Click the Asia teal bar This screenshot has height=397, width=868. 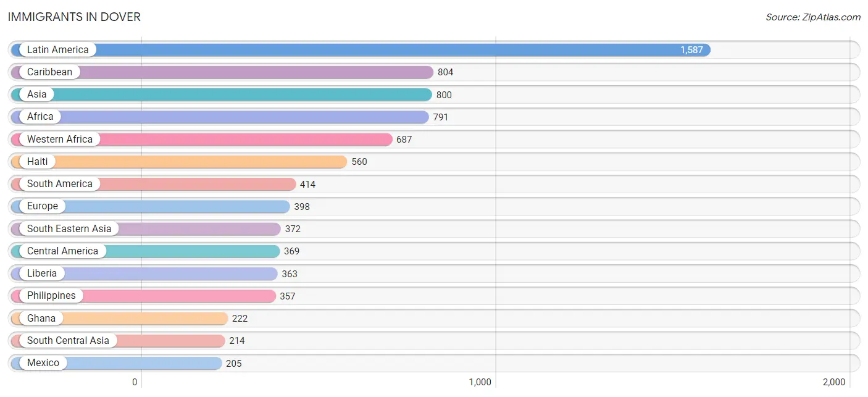point(221,94)
